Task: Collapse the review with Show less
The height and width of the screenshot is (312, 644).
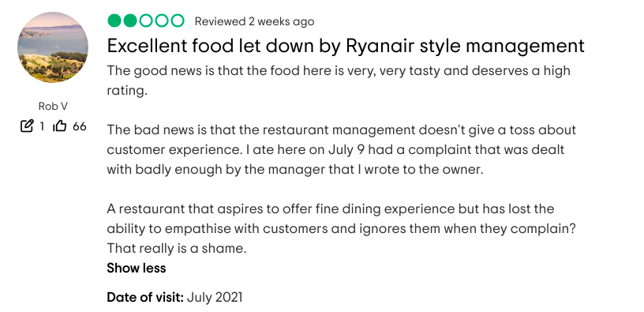Action: click(x=137, y=268)
